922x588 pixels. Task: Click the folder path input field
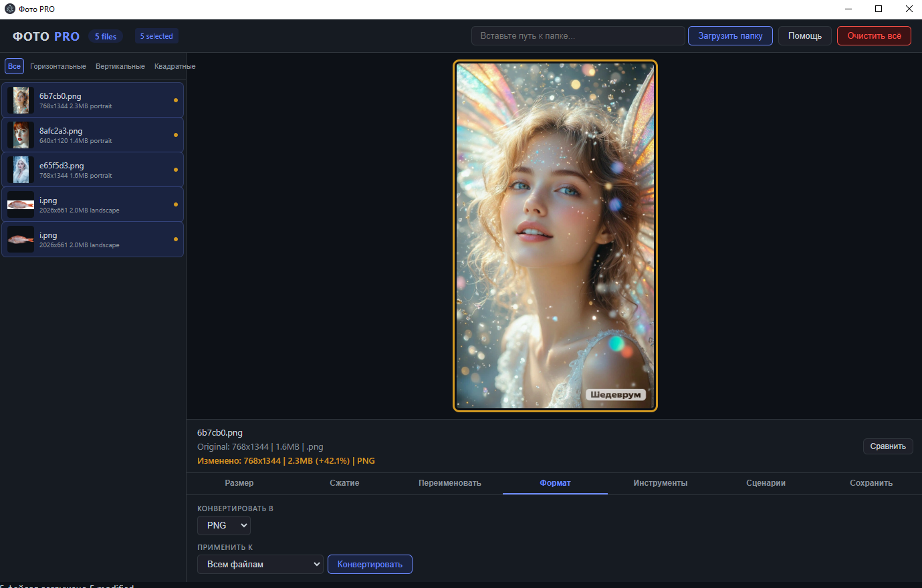click(x=578, y=35)
